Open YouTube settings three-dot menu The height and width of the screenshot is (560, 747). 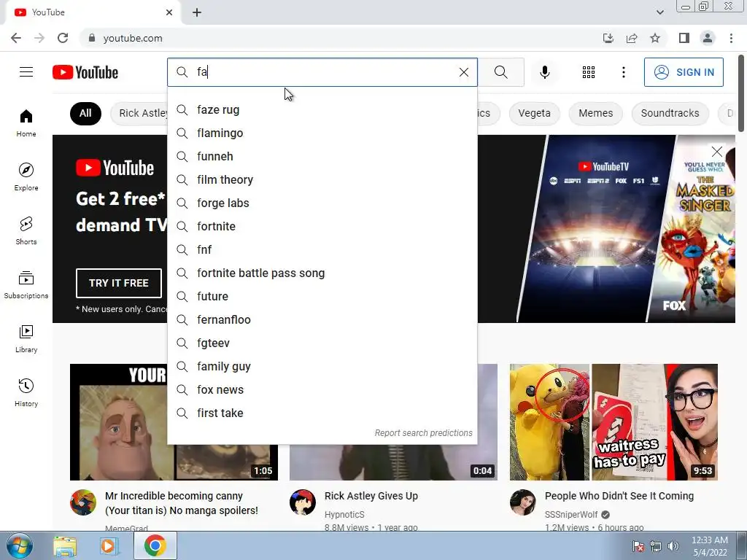pyautogui.click(x=623, y=72)
